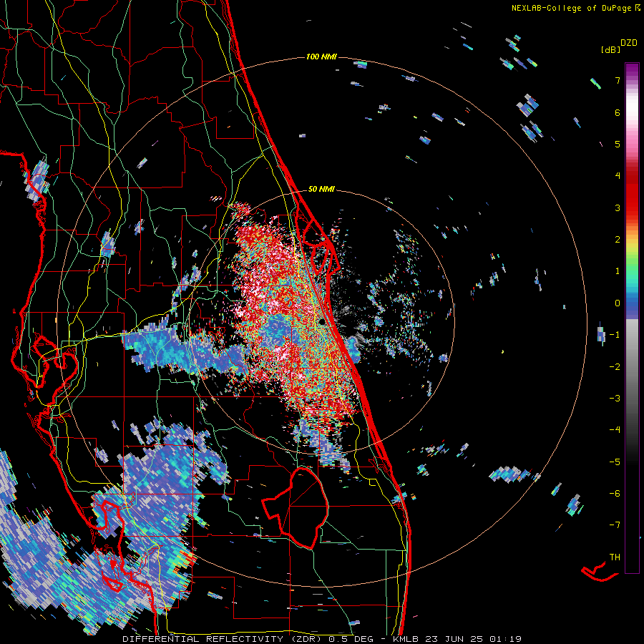Click the -5 value on the color scale
644x644 pixels.
615,462
